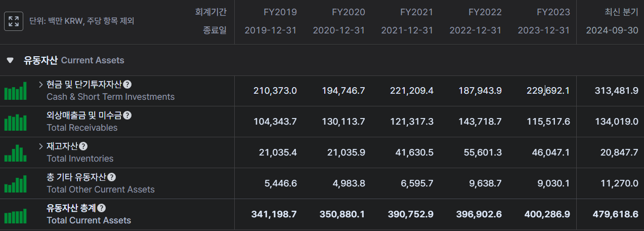Open the Total Receivables mini bar chart
The height and width of the screenshot is (231, 644).
15,122
